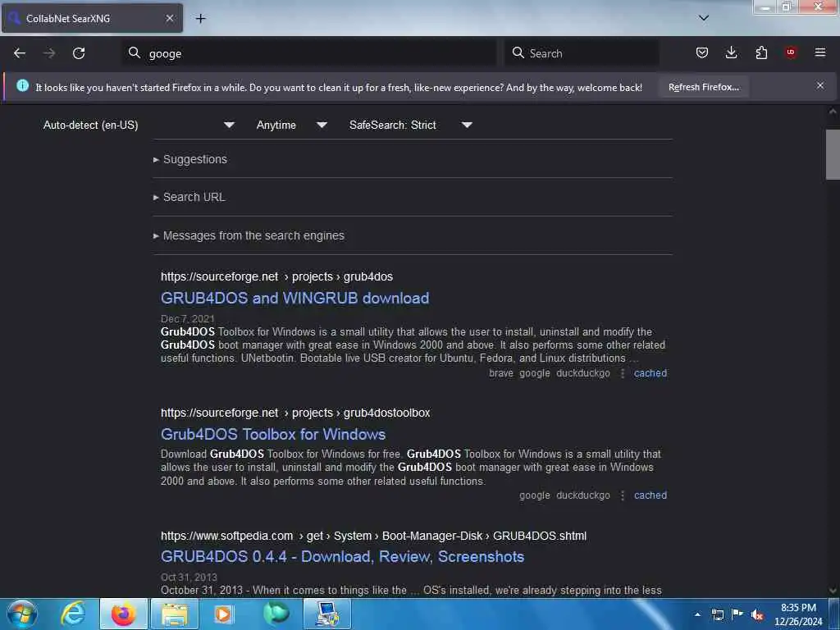Click the info icon in the notification bar
Screen dimensions: 840x630
click(22, 85)
